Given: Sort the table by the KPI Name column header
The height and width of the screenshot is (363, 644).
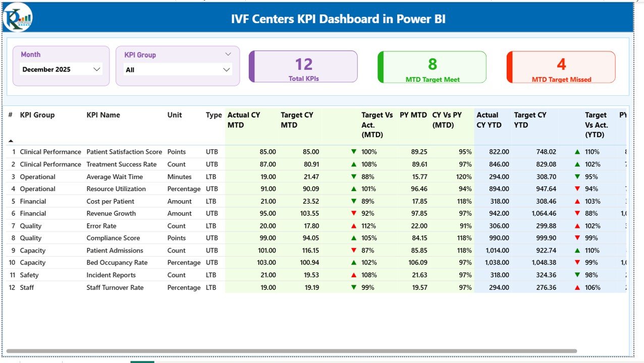Looking at the screenshot, I should coord(103,115).
